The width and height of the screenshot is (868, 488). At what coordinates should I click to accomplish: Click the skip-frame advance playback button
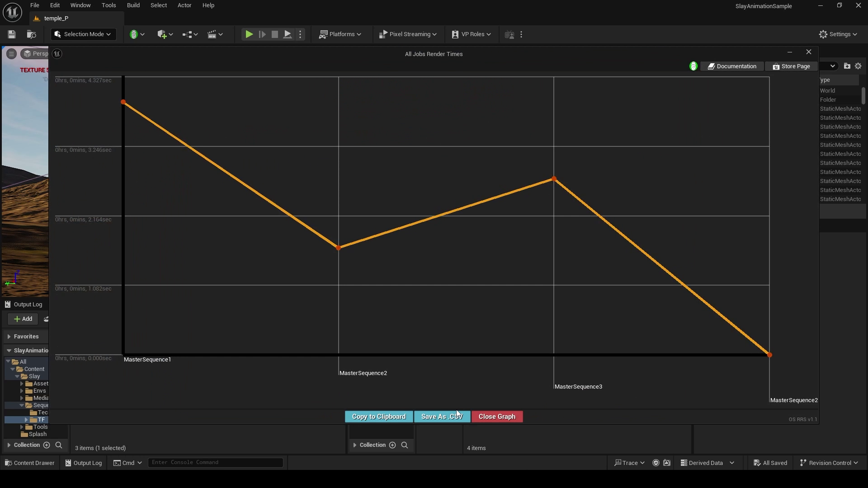[262, 34]
